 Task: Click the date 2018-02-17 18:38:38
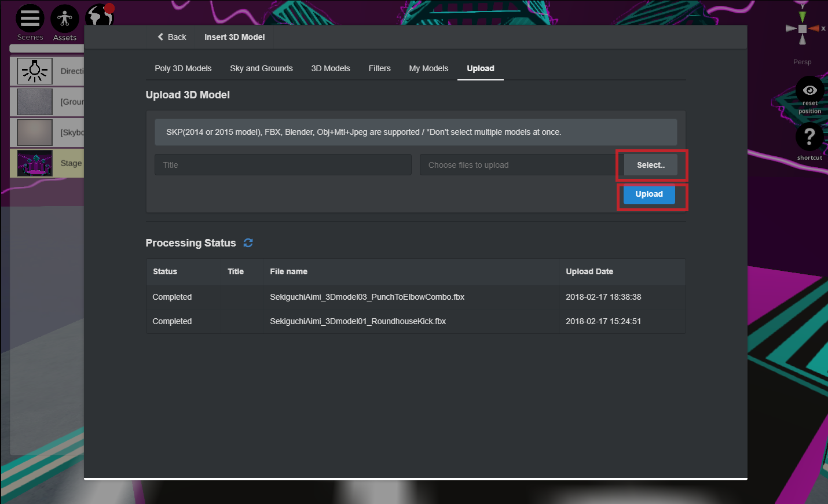pyautogui.click(x=603, y=297)
